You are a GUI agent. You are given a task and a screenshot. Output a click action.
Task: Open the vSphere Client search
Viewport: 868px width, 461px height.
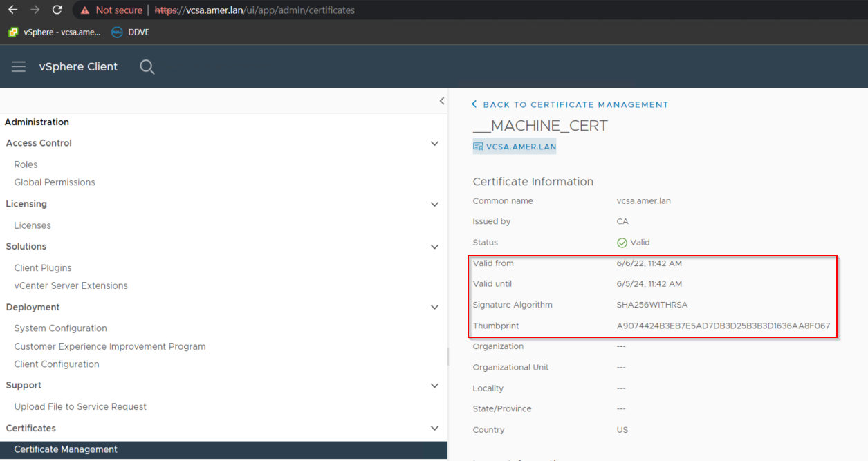click(x=147, y=66)
